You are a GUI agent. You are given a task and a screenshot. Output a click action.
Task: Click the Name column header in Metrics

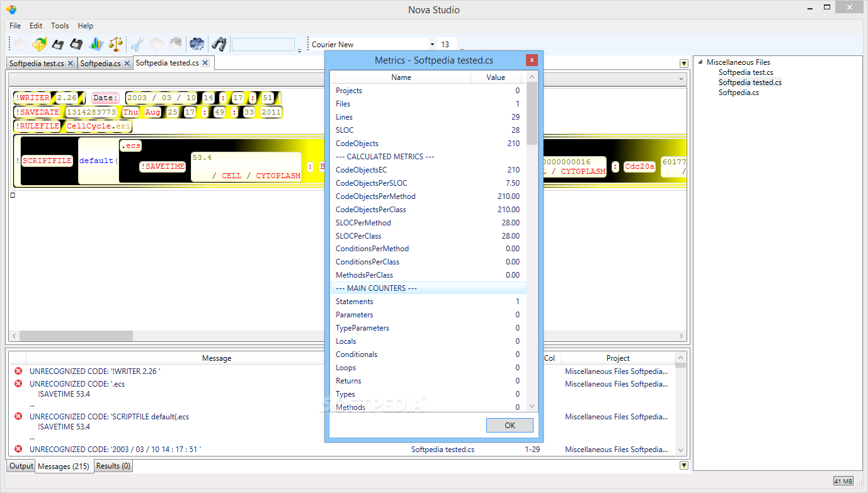click(401, 77)
